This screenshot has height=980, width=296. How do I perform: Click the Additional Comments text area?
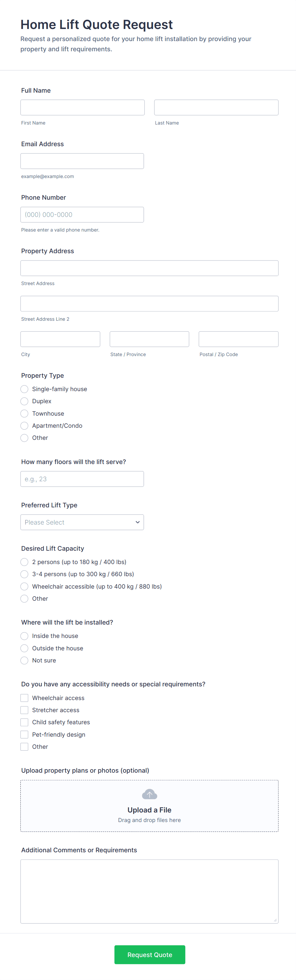(149, 891)
